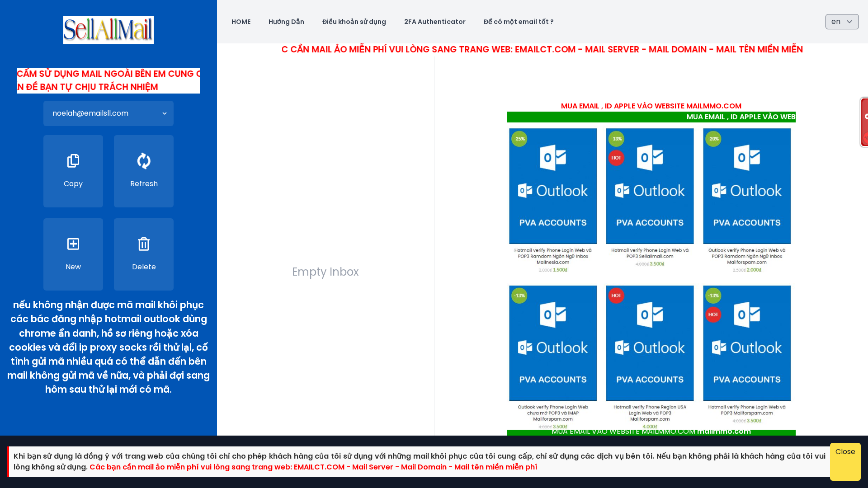Click the SellAllMail logo
The image size is (868, 488).
(108, 30)
